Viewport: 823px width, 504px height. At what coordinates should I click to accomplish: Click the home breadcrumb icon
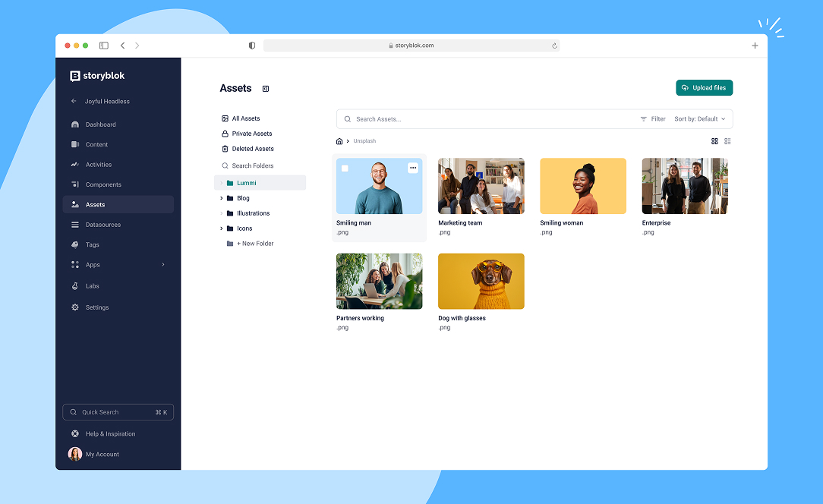click(339, 141)
